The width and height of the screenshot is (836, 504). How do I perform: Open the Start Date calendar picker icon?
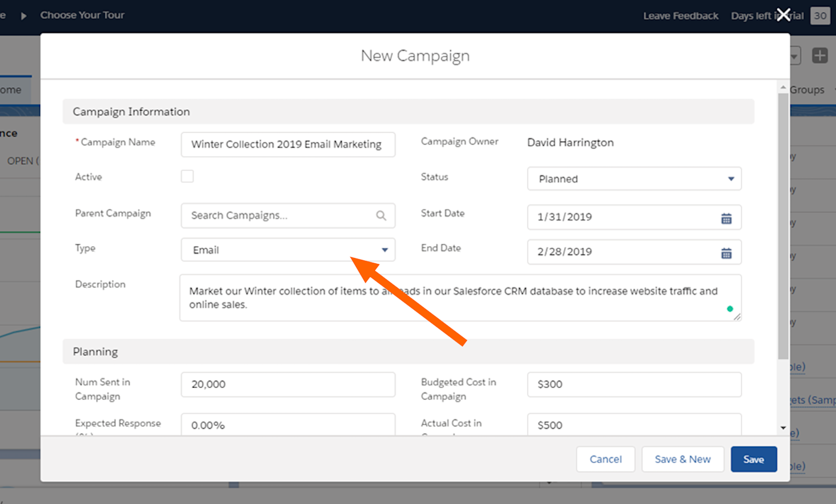click(x=726, y=218)
